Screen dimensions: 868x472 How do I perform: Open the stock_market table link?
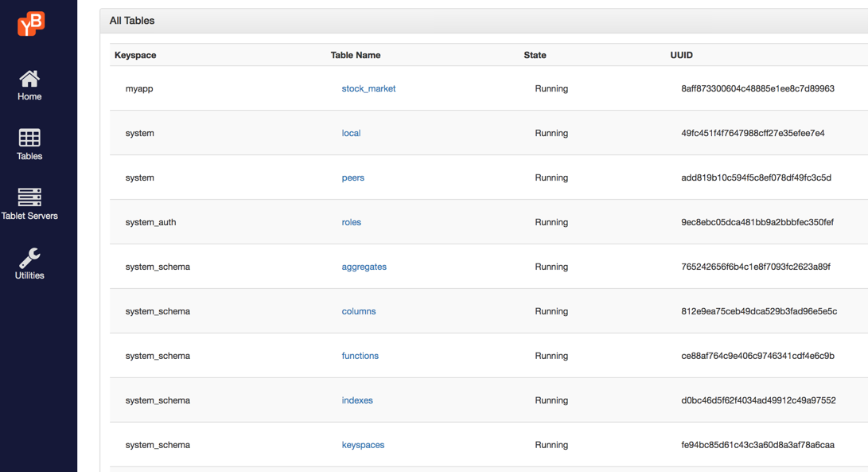(368, 89)
